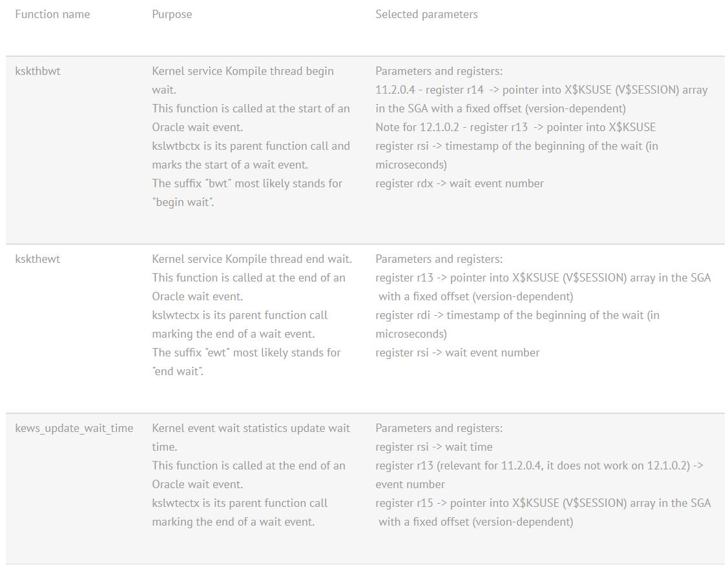The image size is (728, 565).
Task: Click "register rsi -> wait time" line
Action: point(434,447)
